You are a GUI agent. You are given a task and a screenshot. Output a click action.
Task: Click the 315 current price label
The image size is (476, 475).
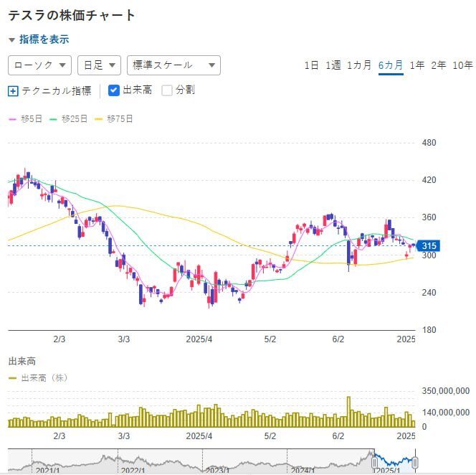[x=429, y=245]
